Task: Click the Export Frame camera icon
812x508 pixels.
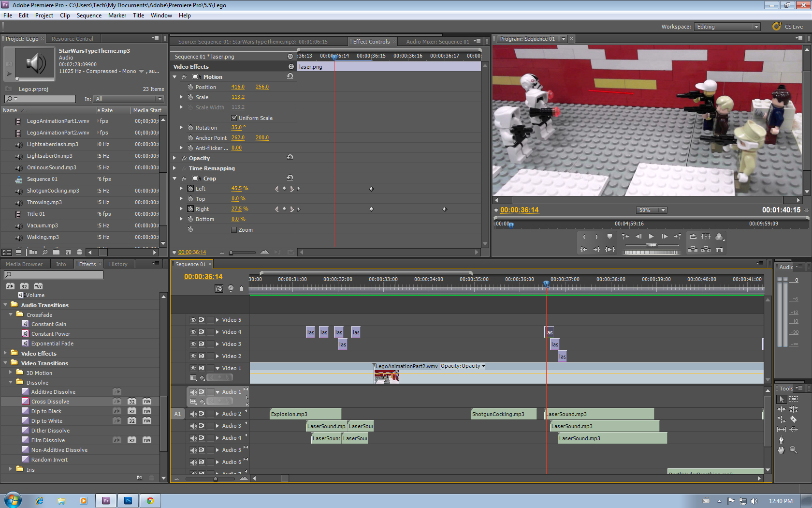Action: 720,250
